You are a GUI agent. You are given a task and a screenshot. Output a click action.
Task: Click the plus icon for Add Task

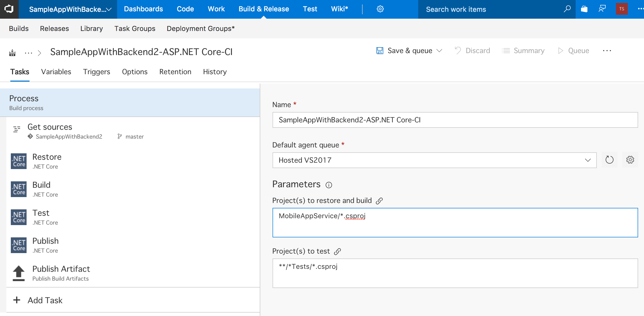coord(16,300)
